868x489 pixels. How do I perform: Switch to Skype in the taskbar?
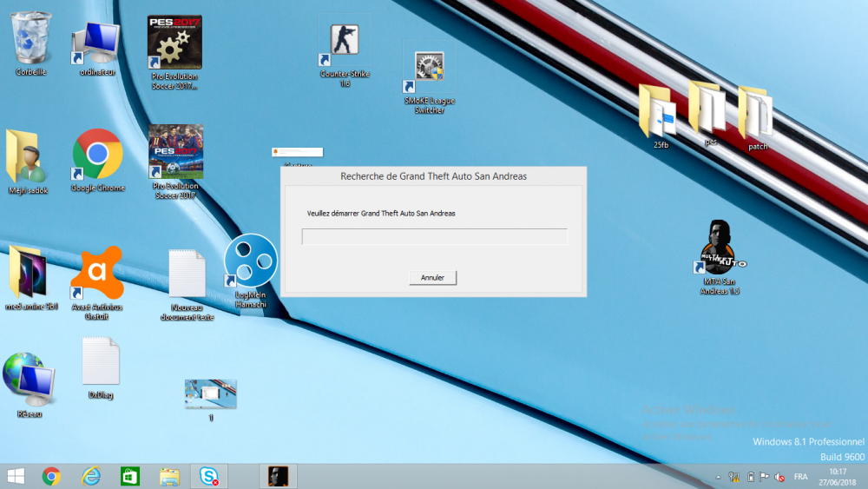pyautogui.click(x=208, y=476)
